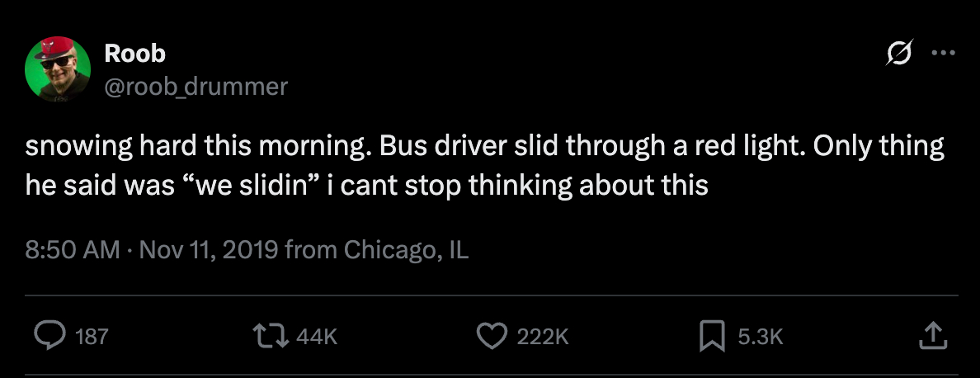Open the Chicago, IL location link
The width and height of the screenshot is (980, 378).
pos(406,248)
